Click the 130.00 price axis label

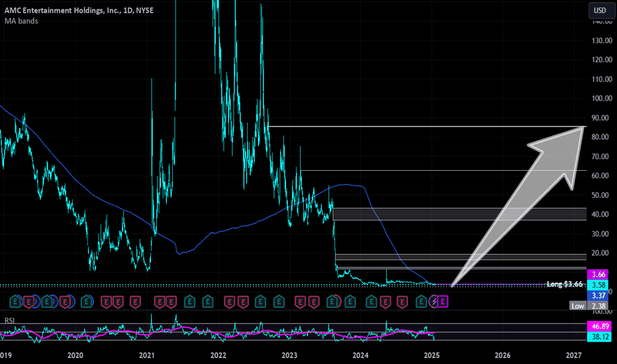coord(602,40)
